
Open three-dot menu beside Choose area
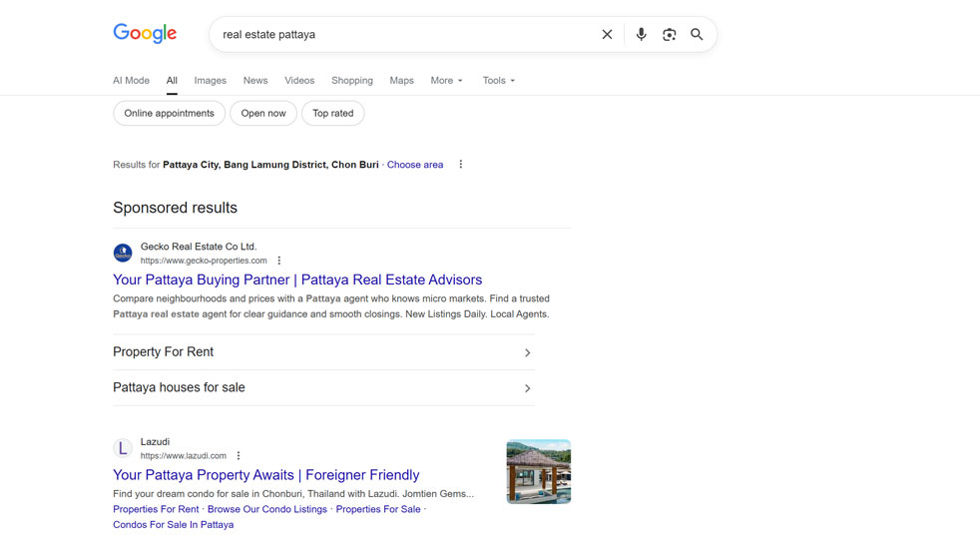pyautogui.click(x=460, y=165)
